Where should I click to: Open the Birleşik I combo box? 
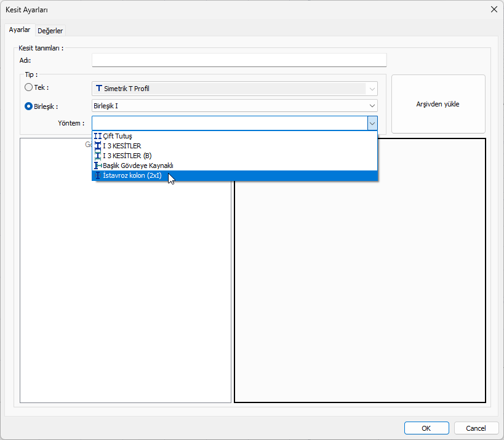coord(234,106)
